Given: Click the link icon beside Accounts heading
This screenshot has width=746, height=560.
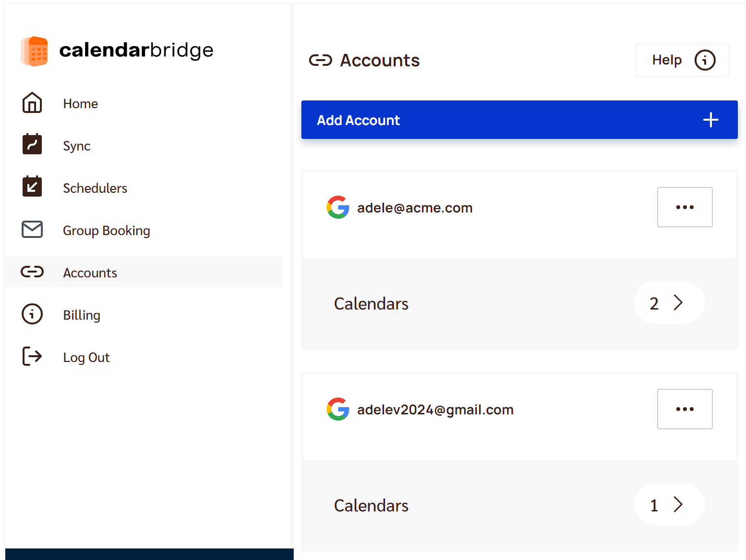Looking at the screenshot, I should pyautogui.click(x=321, y=60).
